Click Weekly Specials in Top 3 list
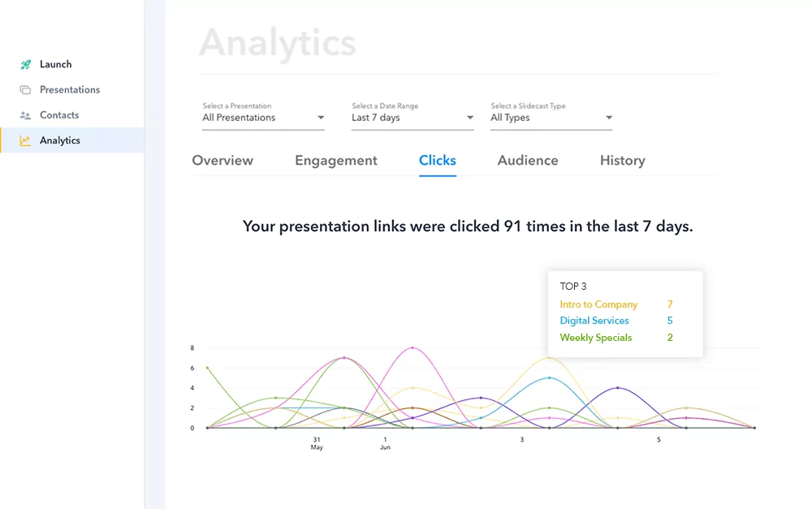The height and width of the screenshot is (509, 812). click(596, 338)
